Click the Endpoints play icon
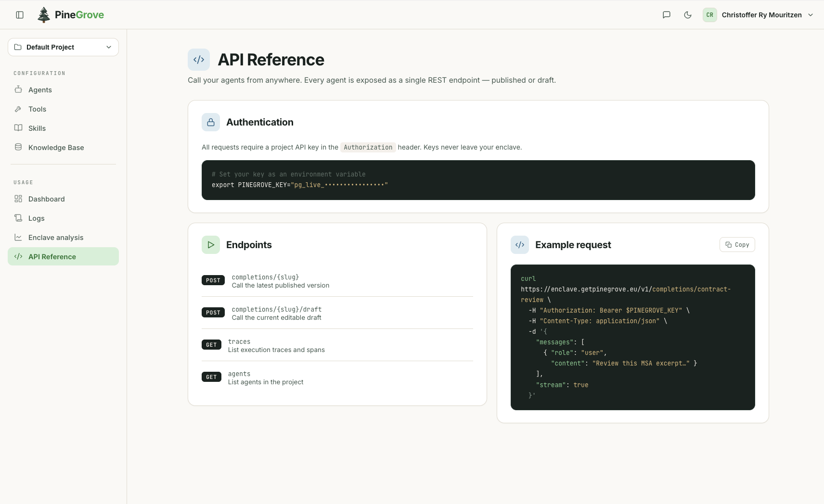 click(211, 245)
